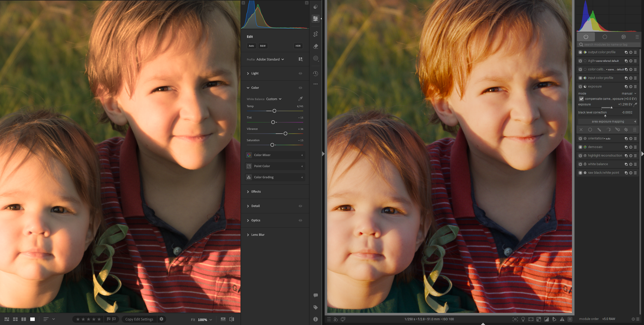Screen dimensions: 644x325
Task: Open the Color Grading section
Action: click(275, 177)
